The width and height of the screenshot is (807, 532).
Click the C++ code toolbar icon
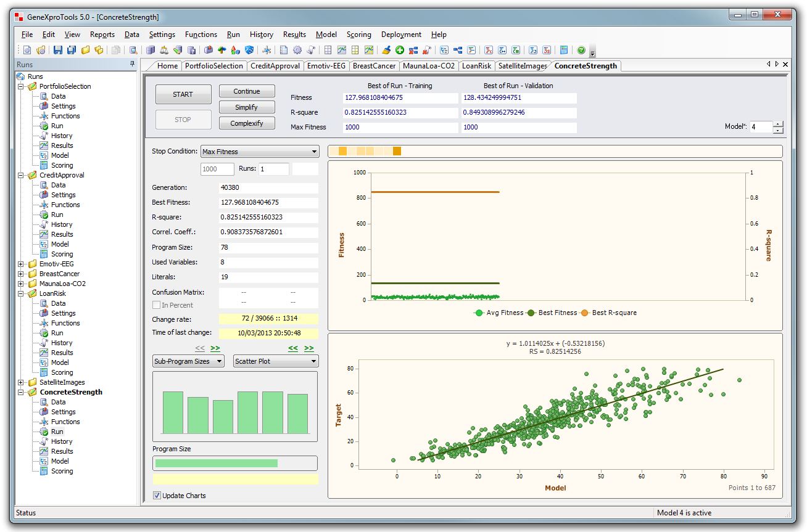(502, 50)
